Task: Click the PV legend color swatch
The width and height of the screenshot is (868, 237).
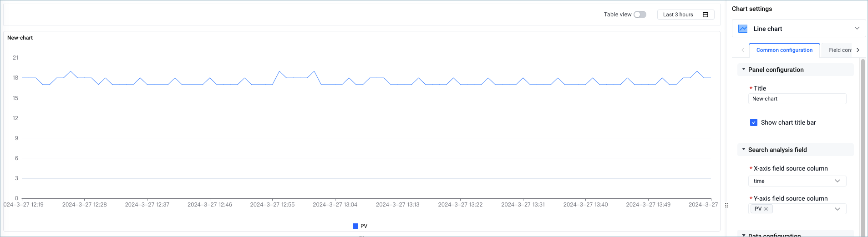Action: click(355, 226)
